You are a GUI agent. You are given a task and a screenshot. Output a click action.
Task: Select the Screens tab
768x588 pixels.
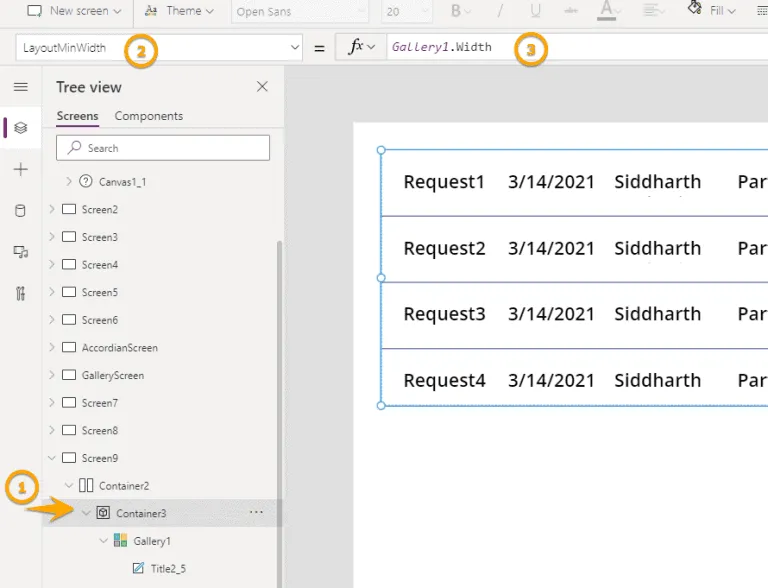tap(77, 116)
